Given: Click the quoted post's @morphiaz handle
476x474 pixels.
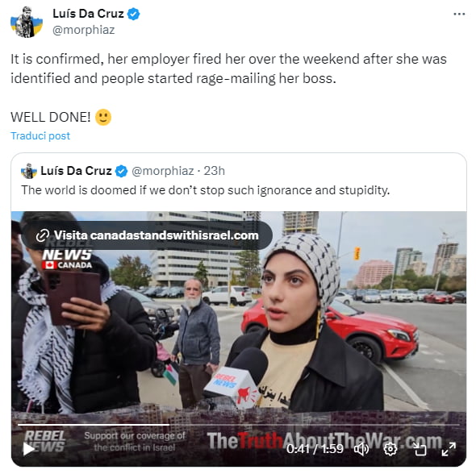Looking at the screenshot, I should tap(163, 171).
